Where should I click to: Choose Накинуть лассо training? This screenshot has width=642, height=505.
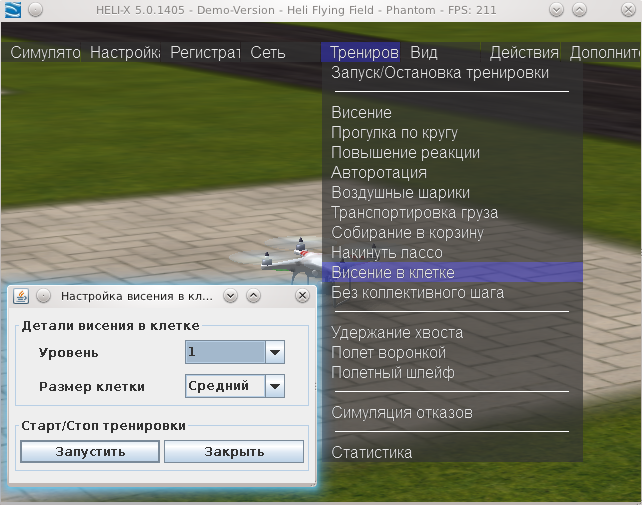pyautogui.click(x=452, y=252)
